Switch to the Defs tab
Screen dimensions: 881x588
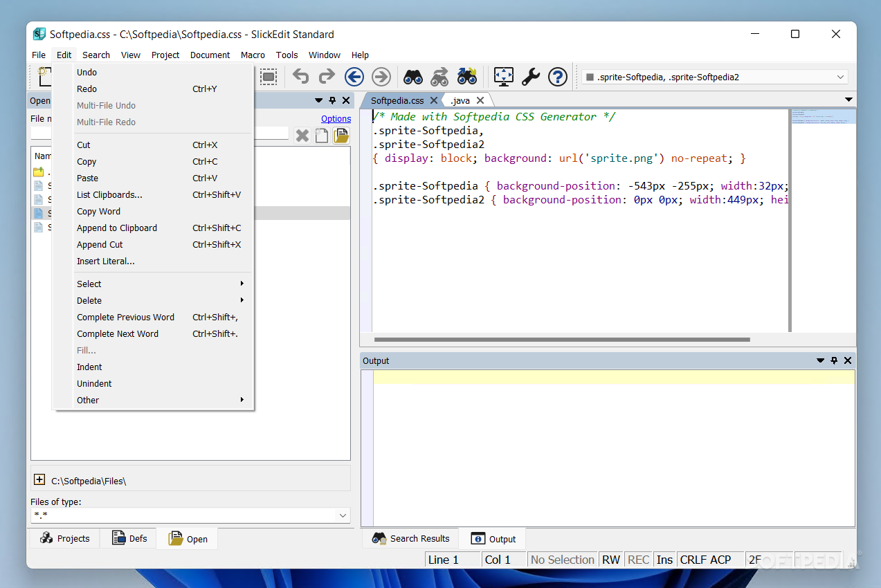129,538
